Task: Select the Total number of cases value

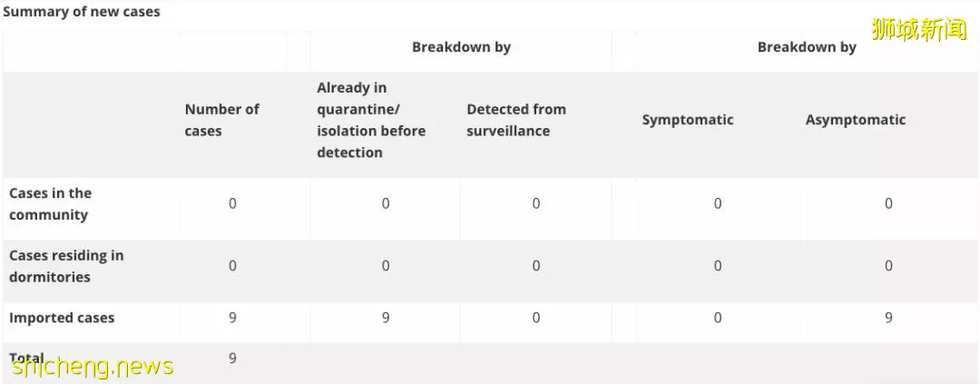Action: 232,359
